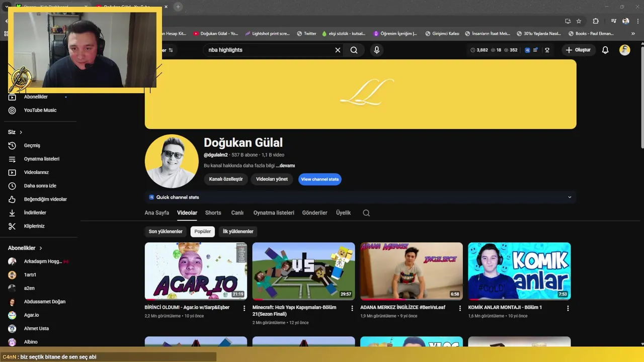Sort by İlk yüklenenler chip

click(238, 231)
